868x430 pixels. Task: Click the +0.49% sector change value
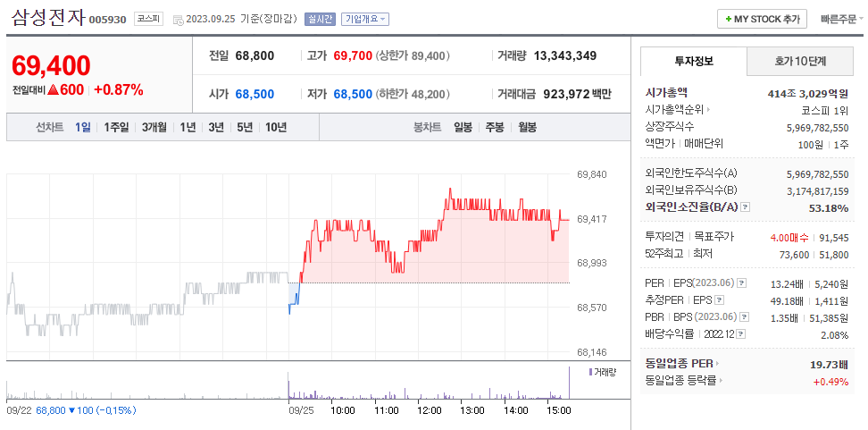tap(830, 381)
